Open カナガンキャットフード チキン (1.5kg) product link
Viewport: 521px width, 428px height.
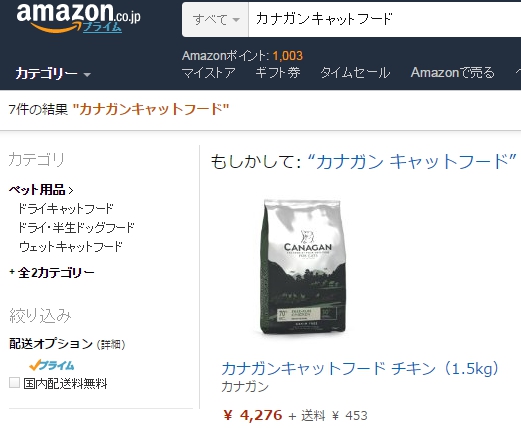pyautogui.click(x=360, y=369)
